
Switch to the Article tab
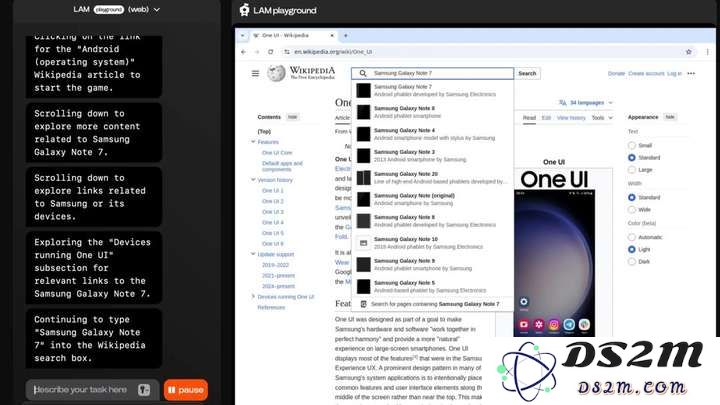pyautogui.click(x=342, y=118)
